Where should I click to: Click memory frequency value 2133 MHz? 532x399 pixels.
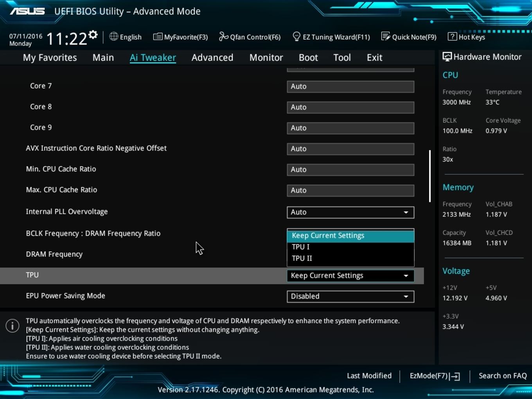[457, 214]
